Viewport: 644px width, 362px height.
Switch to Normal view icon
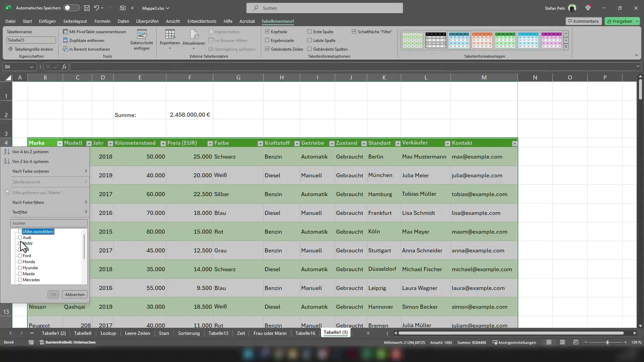(549, 342)
